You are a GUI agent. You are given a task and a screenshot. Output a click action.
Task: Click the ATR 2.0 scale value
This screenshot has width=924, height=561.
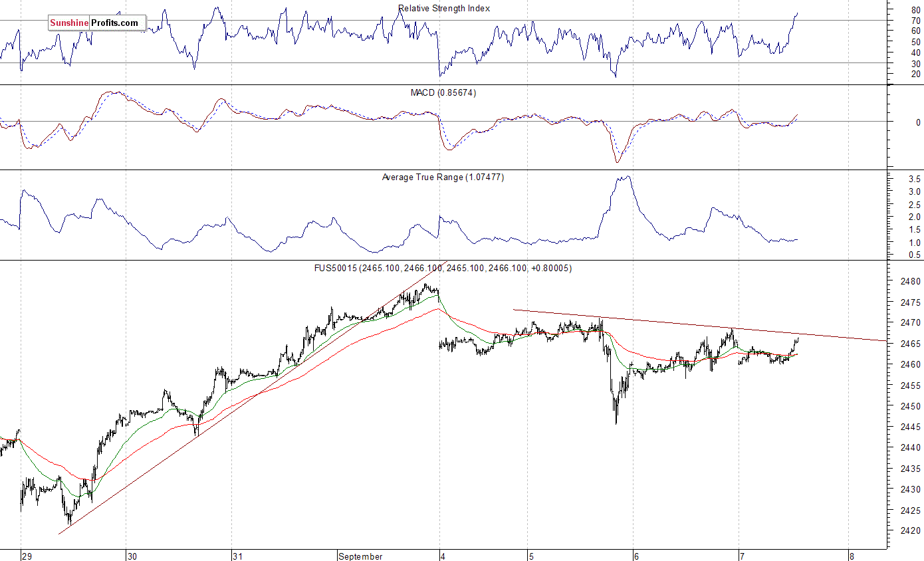(914, 217)
